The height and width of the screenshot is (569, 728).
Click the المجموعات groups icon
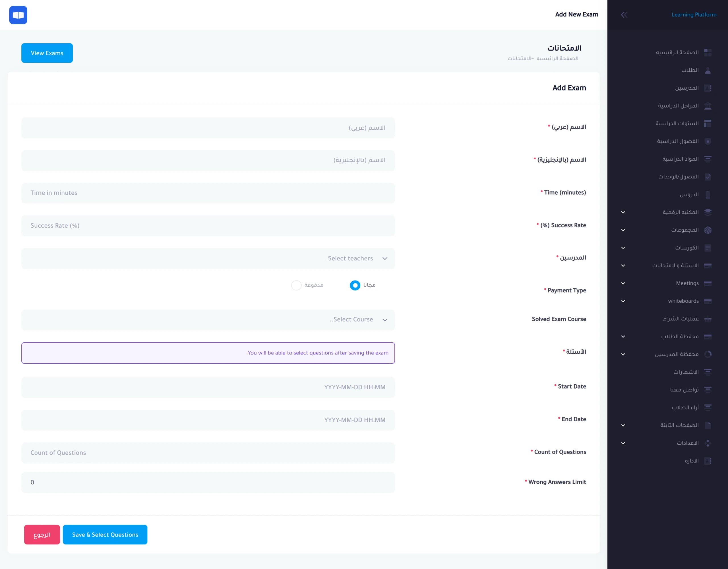tap(708, 230)
